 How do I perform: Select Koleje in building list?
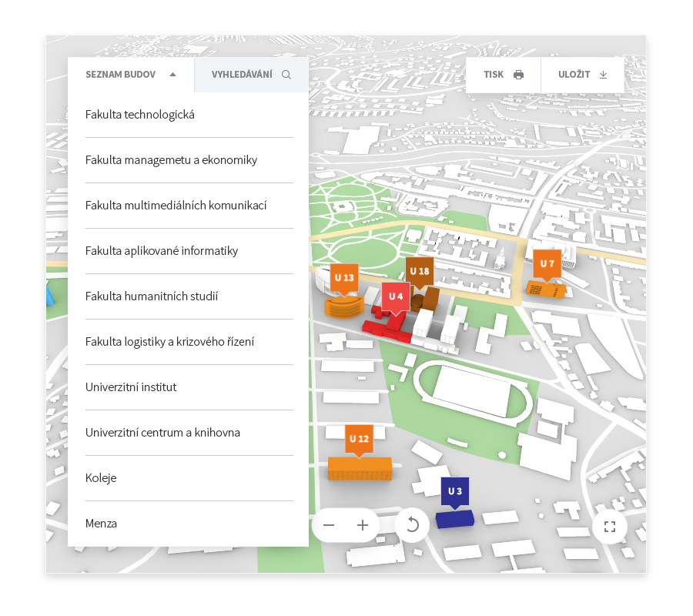point(101,478)
